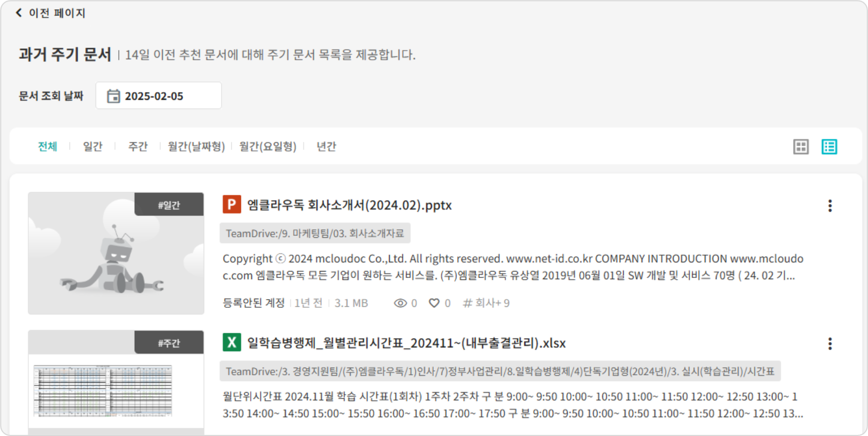Image resolution: width=868 pixels, height=436 pixels.
Task: Open the calendar icon in date field
Action: pos(113,96)
